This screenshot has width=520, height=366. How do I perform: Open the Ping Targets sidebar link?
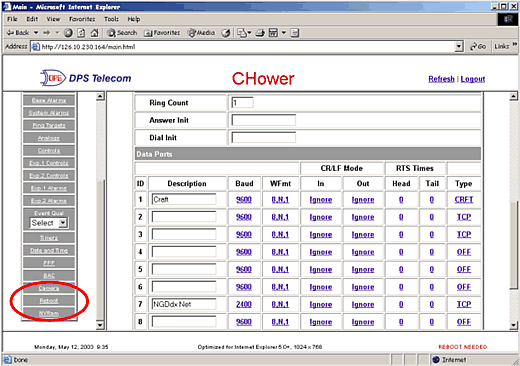(x=49, y=125)
